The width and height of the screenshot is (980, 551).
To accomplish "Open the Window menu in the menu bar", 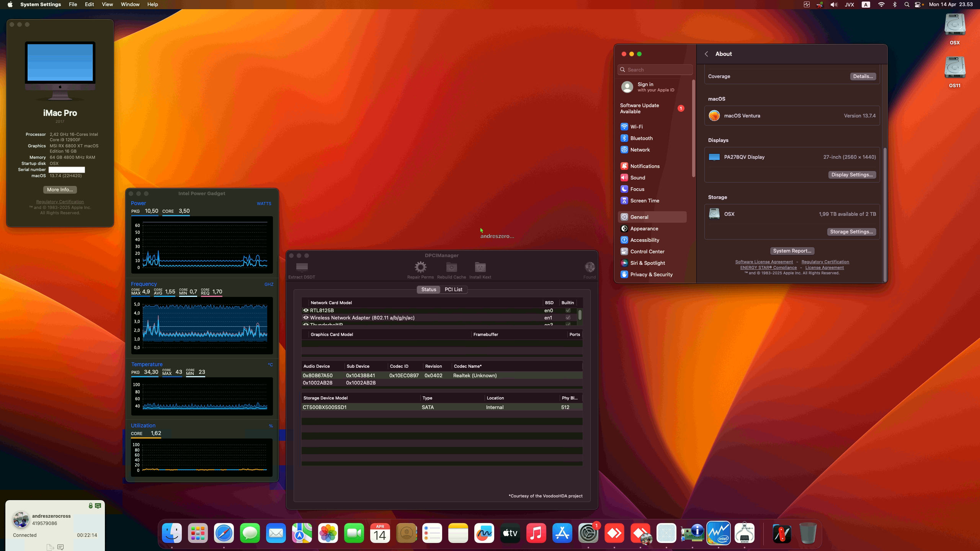I will [130, 4].
